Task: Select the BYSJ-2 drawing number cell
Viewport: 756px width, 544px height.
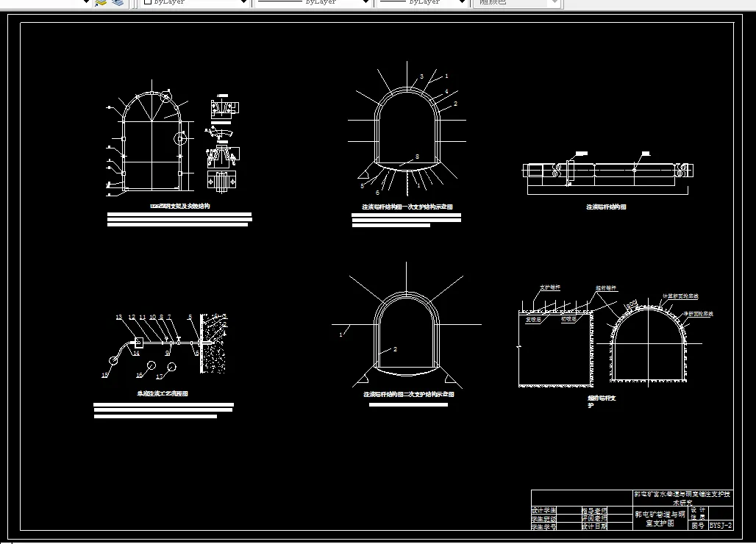Action: click(720, 525)
